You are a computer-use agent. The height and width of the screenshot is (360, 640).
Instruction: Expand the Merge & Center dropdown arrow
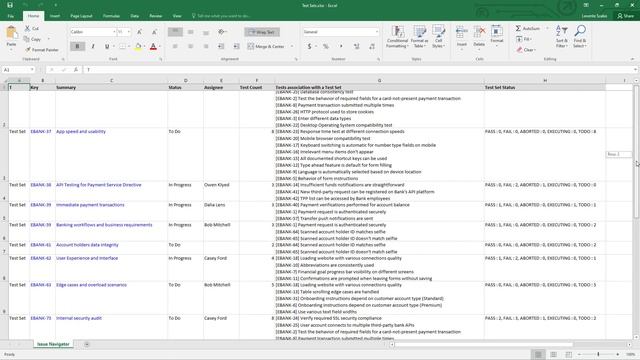[x=292, y=47]
